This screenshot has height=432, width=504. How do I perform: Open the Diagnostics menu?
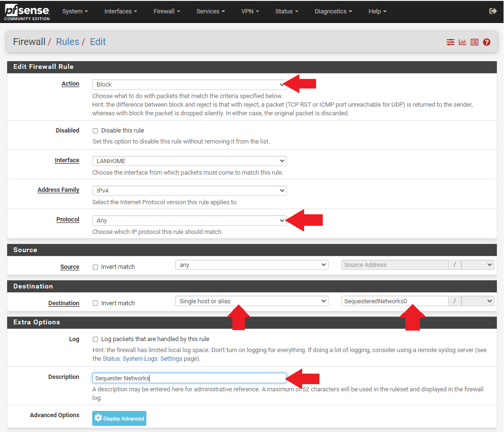333,11
